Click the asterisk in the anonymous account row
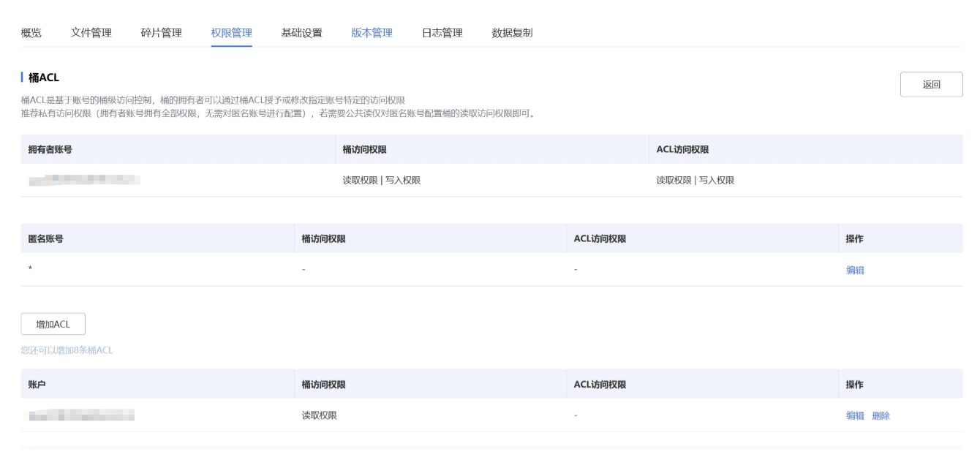The image size is (980, 460). point(30,270)
